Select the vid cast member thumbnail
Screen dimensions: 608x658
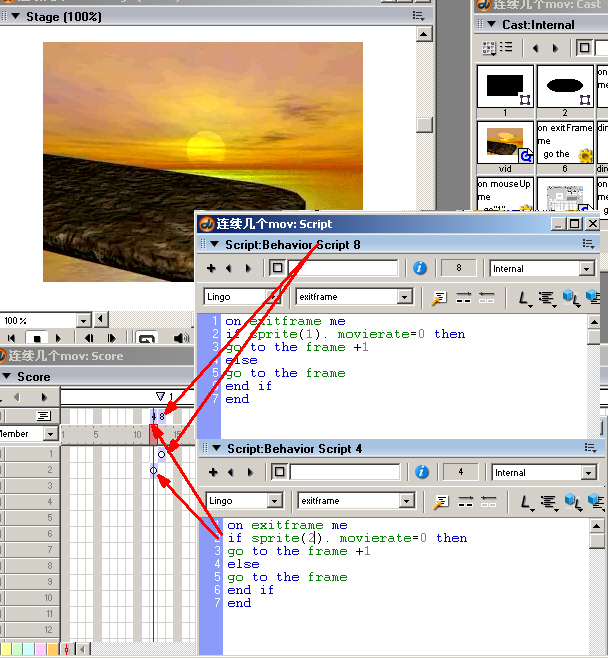pos(505,143)
